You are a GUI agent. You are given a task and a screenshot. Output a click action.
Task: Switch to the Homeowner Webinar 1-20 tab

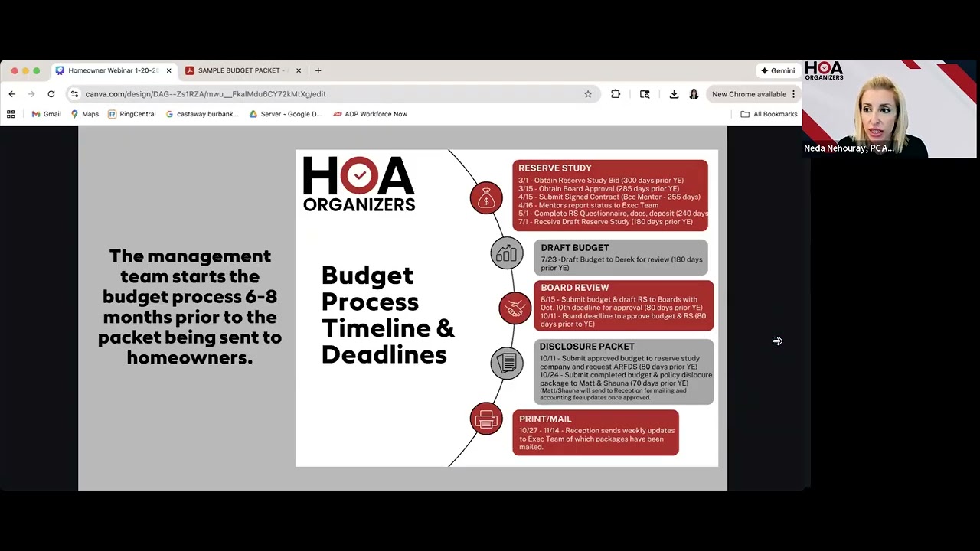tap(114, 70)
